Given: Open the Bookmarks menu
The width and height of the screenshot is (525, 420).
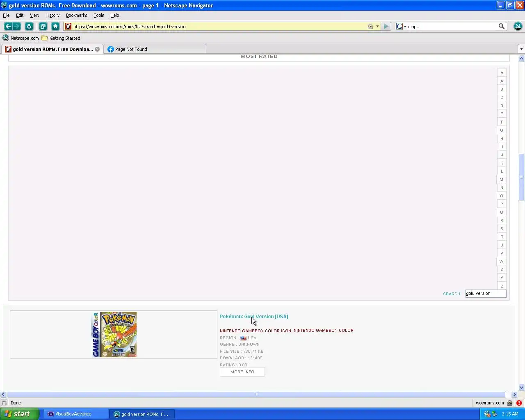Looking at the screenshot, I should (76, 15).
